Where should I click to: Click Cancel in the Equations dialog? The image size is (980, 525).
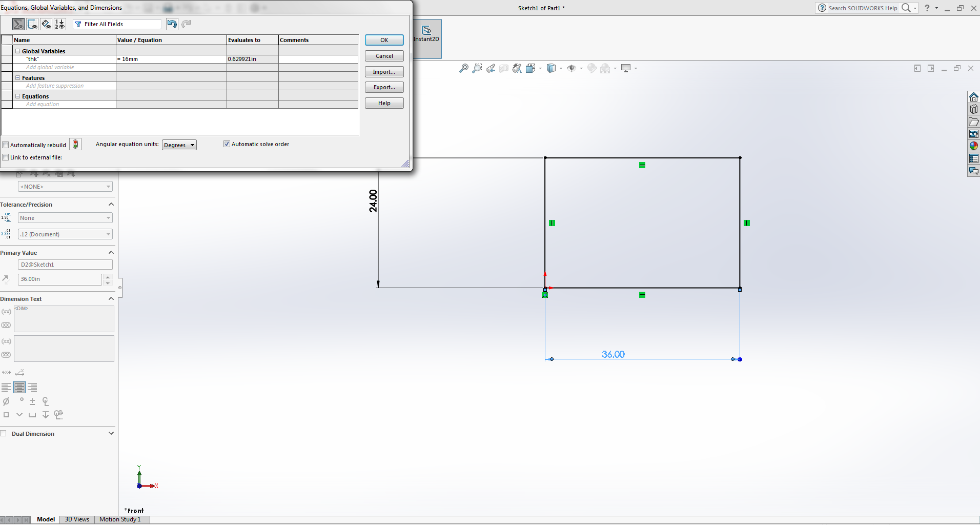(x=384, y=56)
